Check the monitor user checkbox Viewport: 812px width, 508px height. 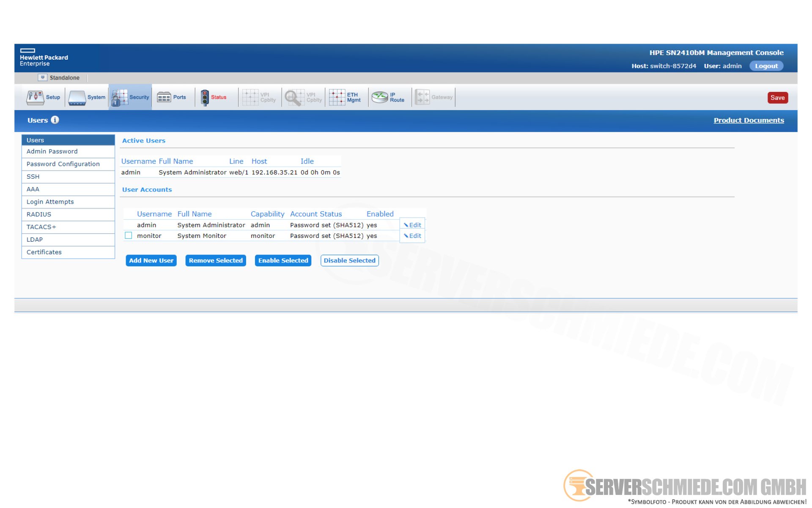(129, 235)
